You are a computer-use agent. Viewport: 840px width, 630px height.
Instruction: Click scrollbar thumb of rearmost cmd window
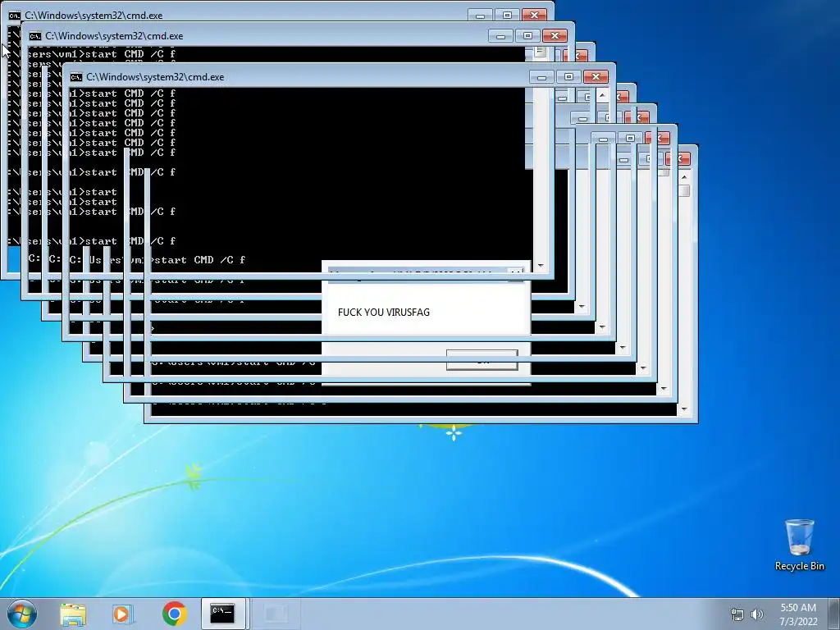click(x=684, y=190)
